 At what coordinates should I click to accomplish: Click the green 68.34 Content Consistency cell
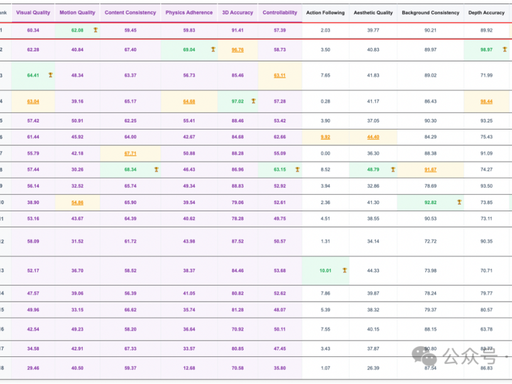click(x=130, y=169)
